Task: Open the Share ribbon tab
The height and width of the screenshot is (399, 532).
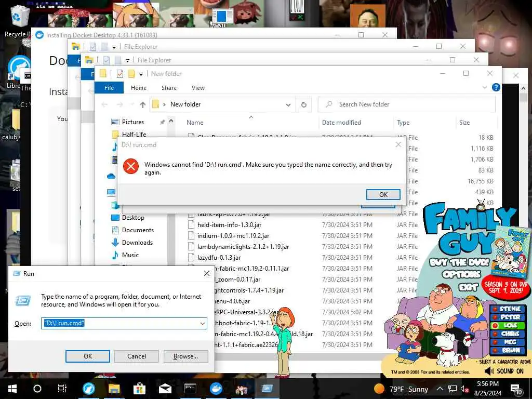Action: coord(169,88)
